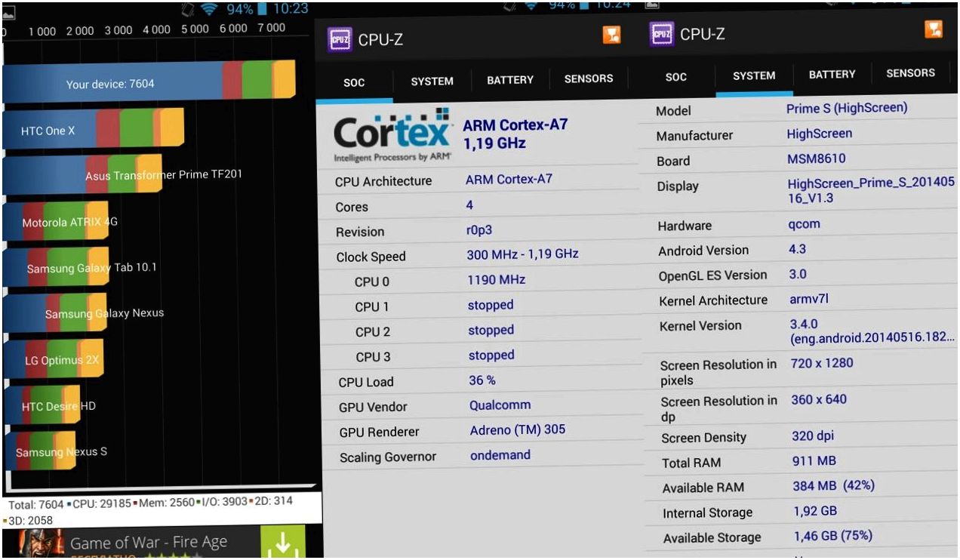960x560 pixels.
Task: Open SENSORS tab on the System screen
Action: click(910, 73)
